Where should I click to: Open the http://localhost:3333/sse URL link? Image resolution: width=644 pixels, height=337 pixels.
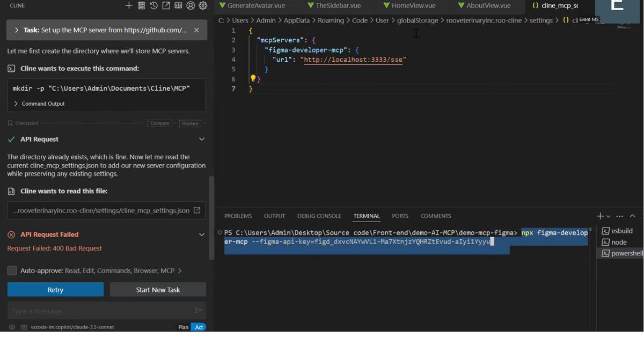click(x=353, y=60)
